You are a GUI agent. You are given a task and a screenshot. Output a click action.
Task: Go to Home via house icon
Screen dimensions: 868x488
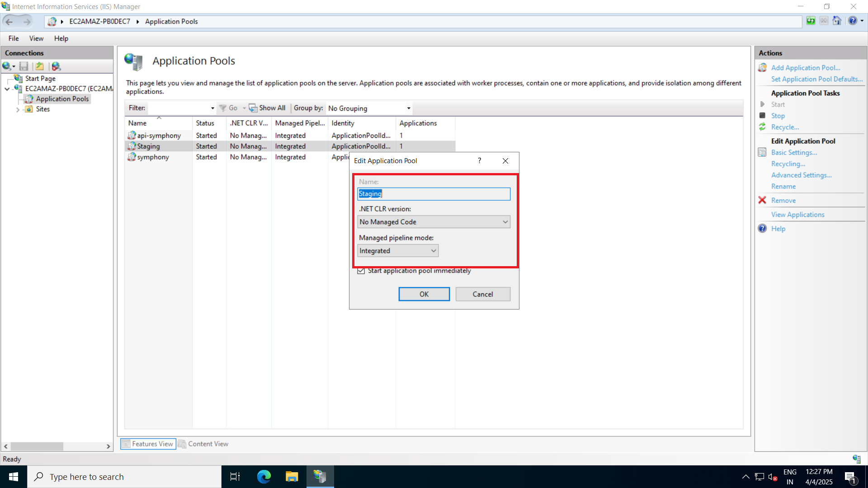pyautogui.click(x=837, y=21)
